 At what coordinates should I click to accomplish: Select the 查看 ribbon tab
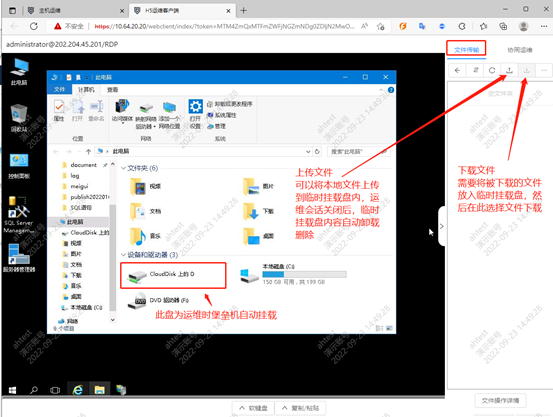(113, 90)
